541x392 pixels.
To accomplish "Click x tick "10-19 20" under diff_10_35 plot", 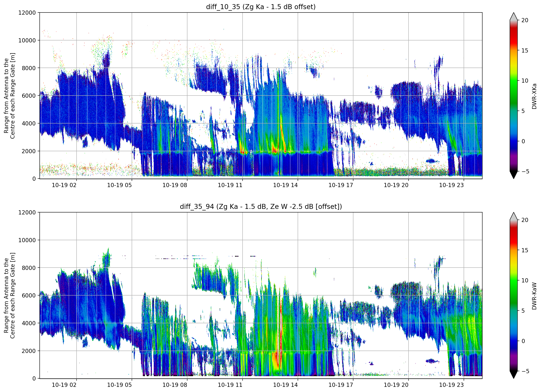I will click(396, 185).
